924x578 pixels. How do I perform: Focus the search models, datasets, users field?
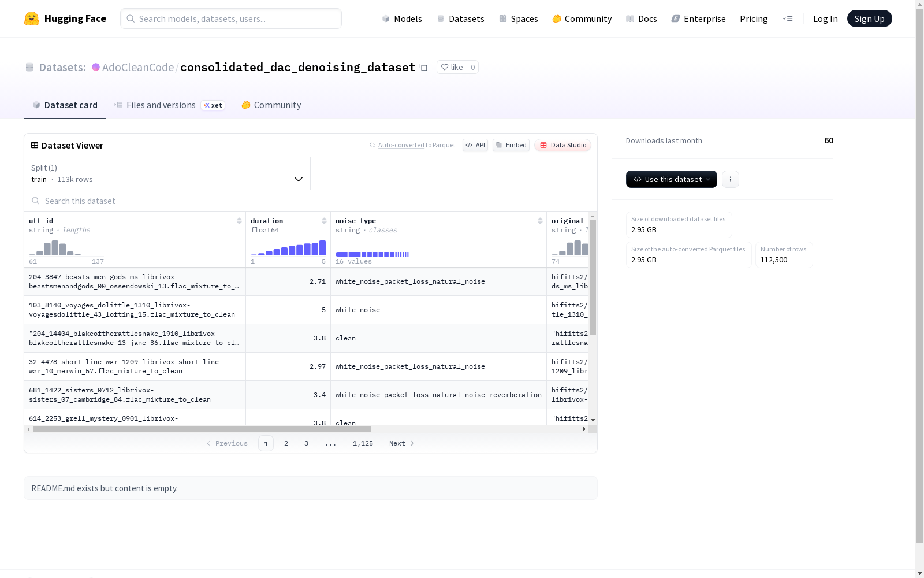[231, 18]
